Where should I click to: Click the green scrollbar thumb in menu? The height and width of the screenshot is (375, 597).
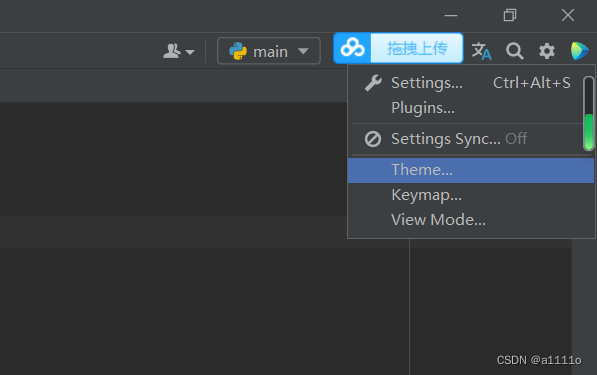click(589, 131)
